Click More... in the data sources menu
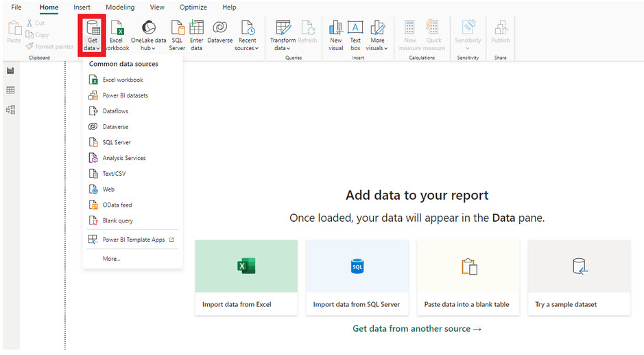This screenshot has width=644, height=355. (x=132, y=259)
